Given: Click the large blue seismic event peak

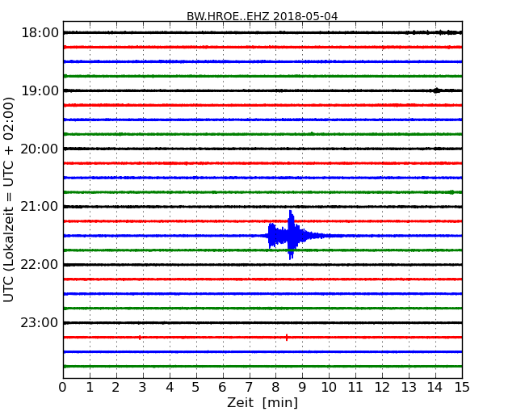Looking at the screenshot, I should pyautogui.click(x=291, y=235).
